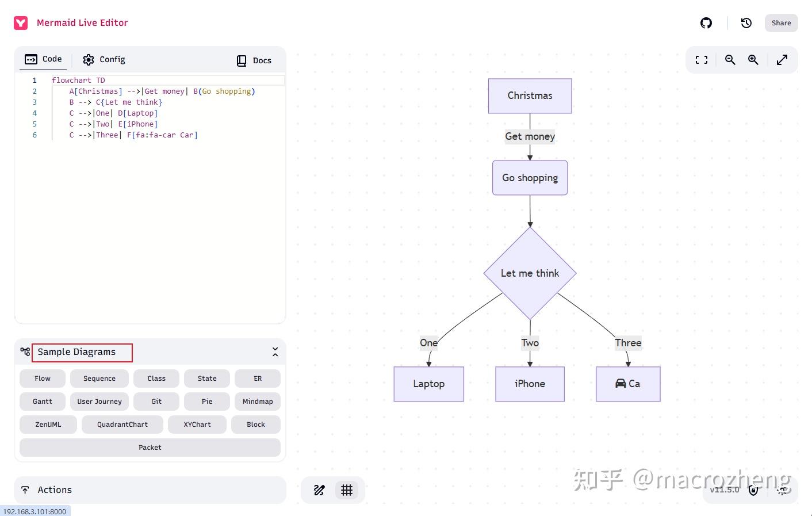Switch to the Code tab
Screen dimensions: 812x516
tap(43, 59)
